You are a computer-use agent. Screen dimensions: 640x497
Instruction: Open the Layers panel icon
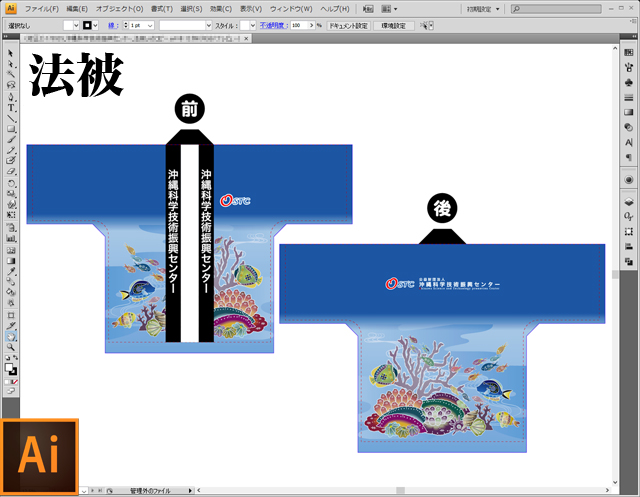tap(629, 202)
